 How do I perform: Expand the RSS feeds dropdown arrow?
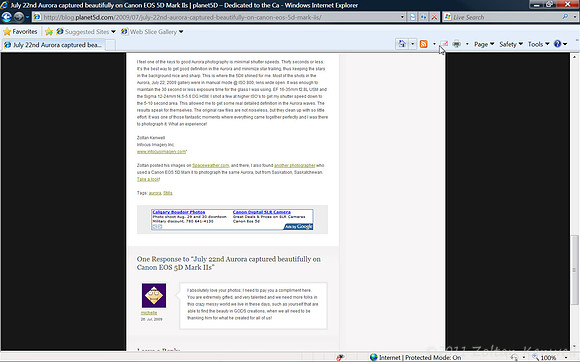point(434,44)
